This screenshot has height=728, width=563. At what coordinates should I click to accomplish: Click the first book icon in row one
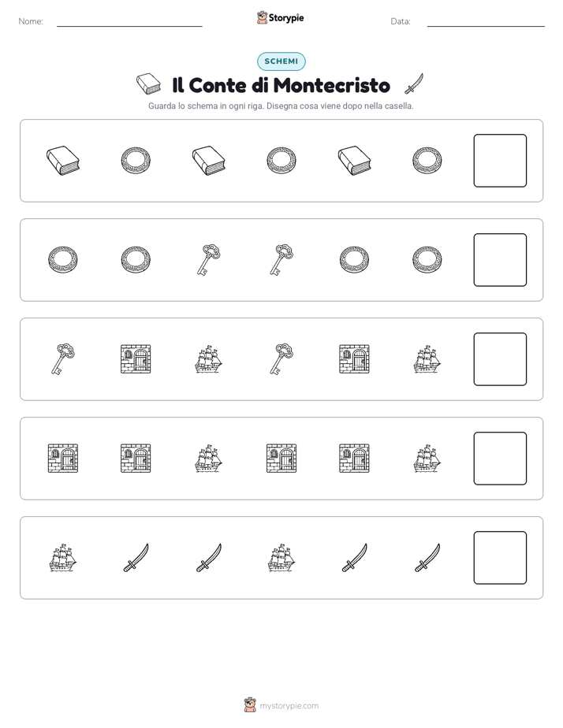pos(63,161)
